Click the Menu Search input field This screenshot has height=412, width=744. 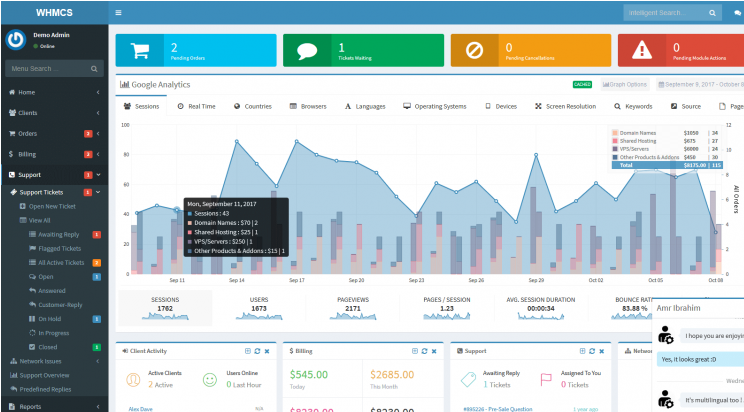coord(47,69)
